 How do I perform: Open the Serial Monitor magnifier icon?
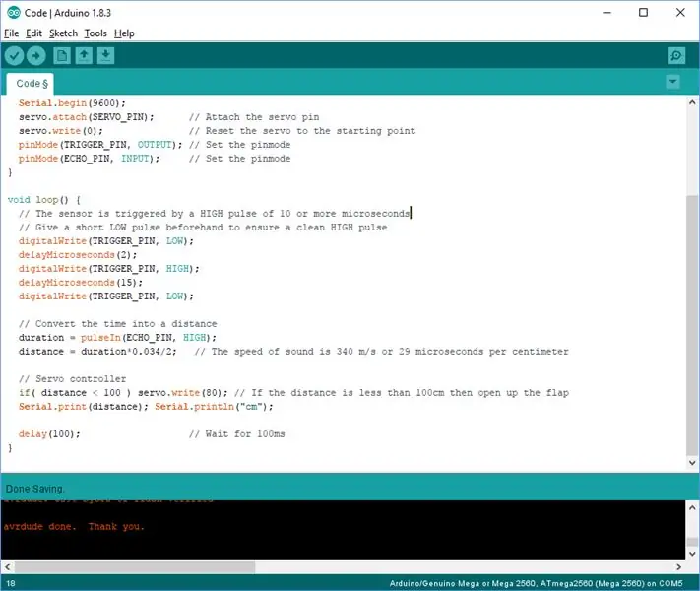(676, 56)
